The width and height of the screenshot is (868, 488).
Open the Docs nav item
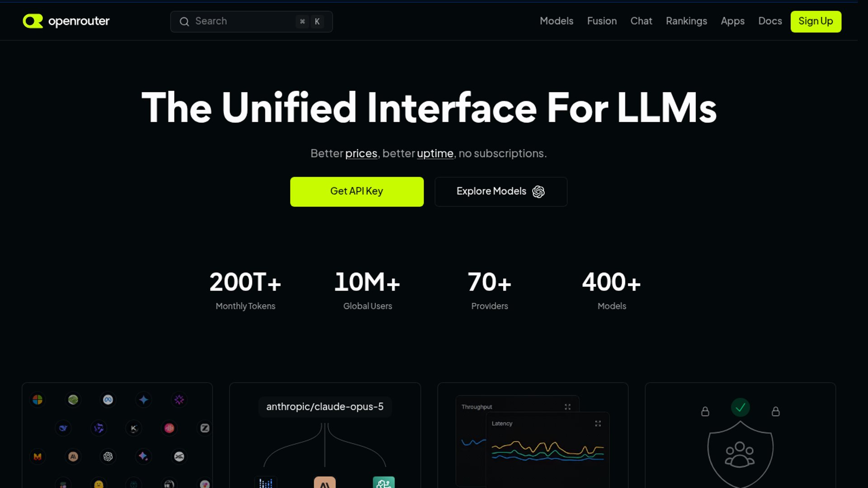point(770,21)
